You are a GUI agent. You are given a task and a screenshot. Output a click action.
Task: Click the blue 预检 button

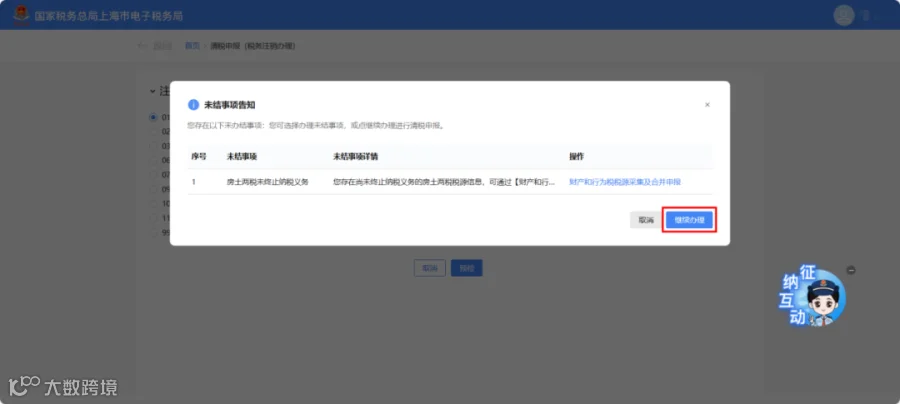(466, 268)
